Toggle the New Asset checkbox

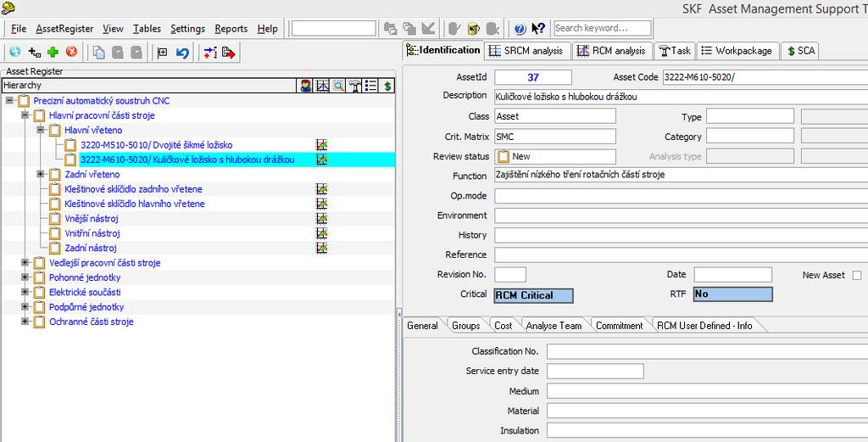tap(857, 275)
